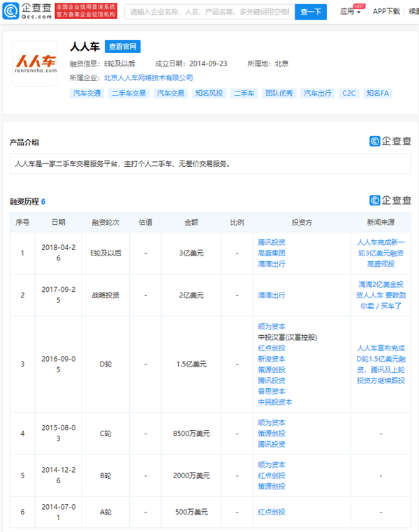This screenshot has width=419, height=532.
Task: Focus the company name search field
Action: pyautogui.click(x=209, y=12)
